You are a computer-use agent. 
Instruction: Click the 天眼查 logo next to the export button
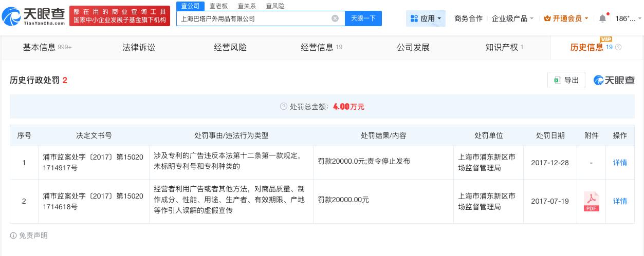614,80
